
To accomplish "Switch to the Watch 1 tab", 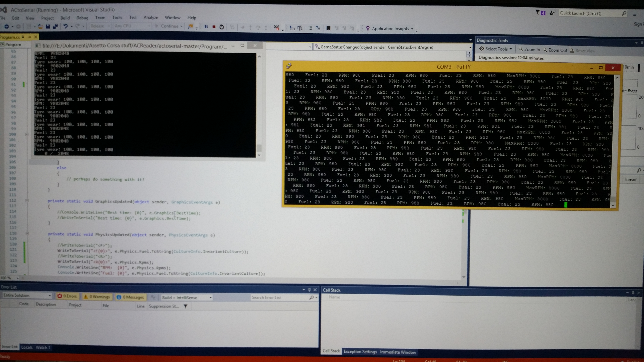I will [x=43, y=347].
